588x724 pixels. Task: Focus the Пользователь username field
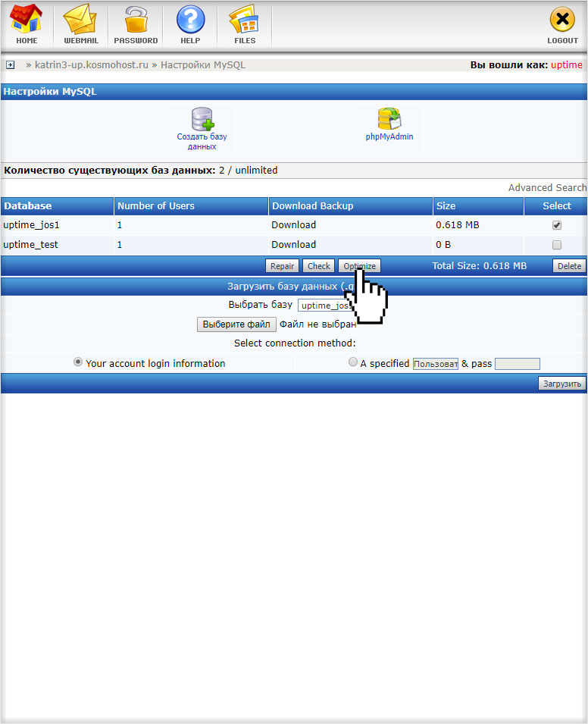(435, 364)
